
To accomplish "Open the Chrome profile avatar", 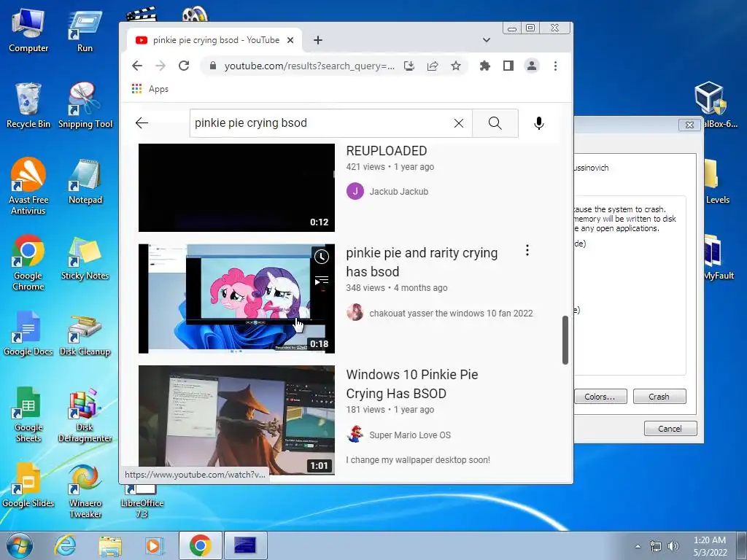I will coord(532,66).
